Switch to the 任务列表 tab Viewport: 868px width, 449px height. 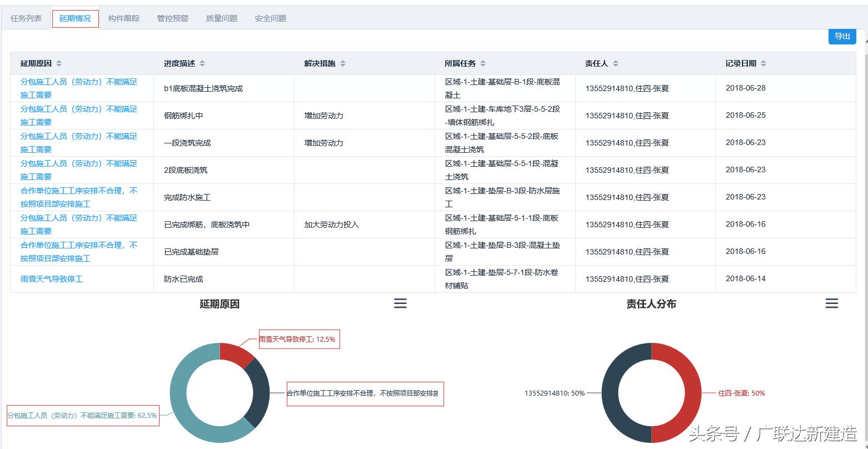click(26, 18)
